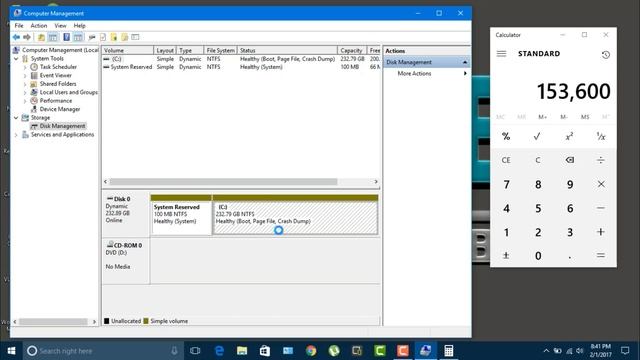
Task: Expand the Services and Applications node
Action: pyautogui.click(x=16, y=135)
